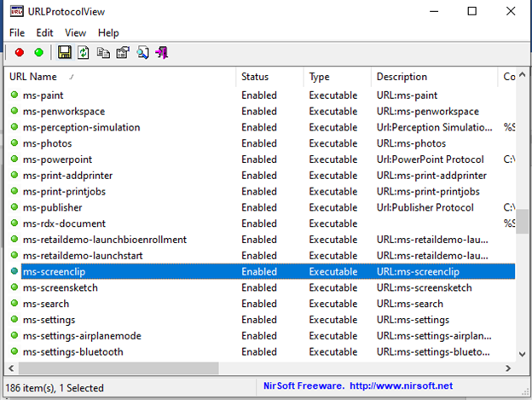Click the green dot beside ms-publisher

tap(14, 206)
